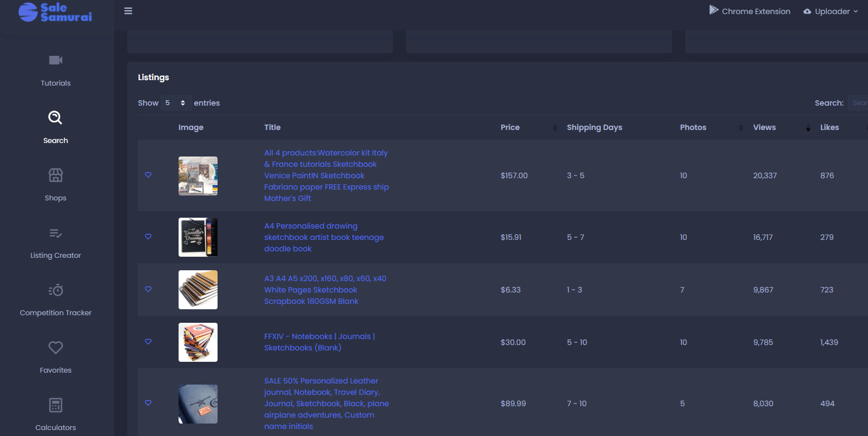Image resolution: width=868 pixels, height=436 pixels.
Task: Sort listings by Views column arrows
Action: click(808, 128)
